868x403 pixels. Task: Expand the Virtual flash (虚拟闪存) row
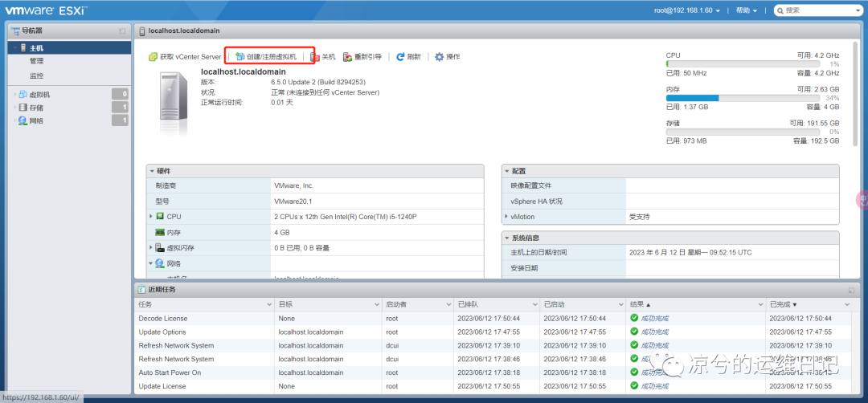150,248
